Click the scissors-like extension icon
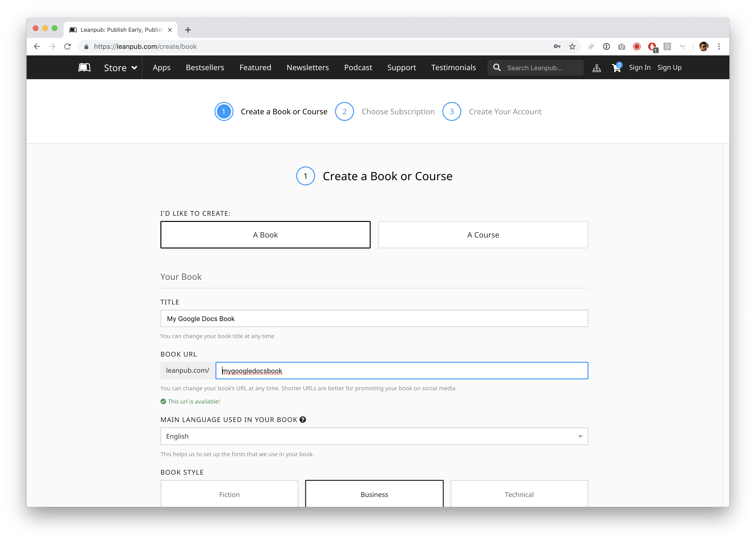 point(683,47)
